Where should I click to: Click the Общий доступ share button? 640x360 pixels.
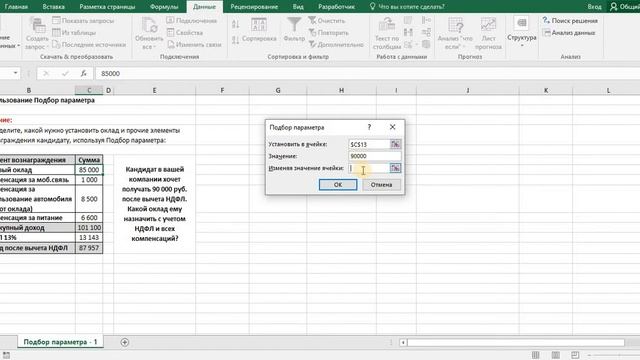click(624, 7)
